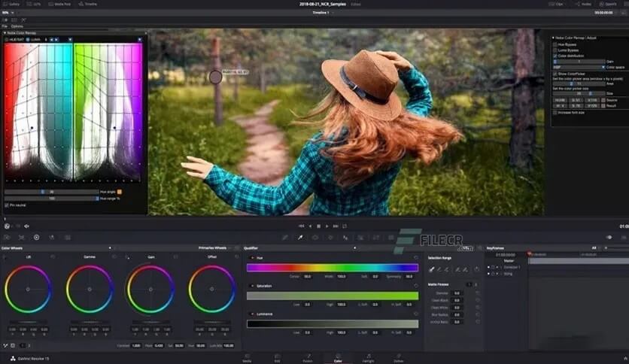Click the Offset color wheel center
Image resolution: width=629 pixels, height=364 pixels.
(x=212, y=289)
